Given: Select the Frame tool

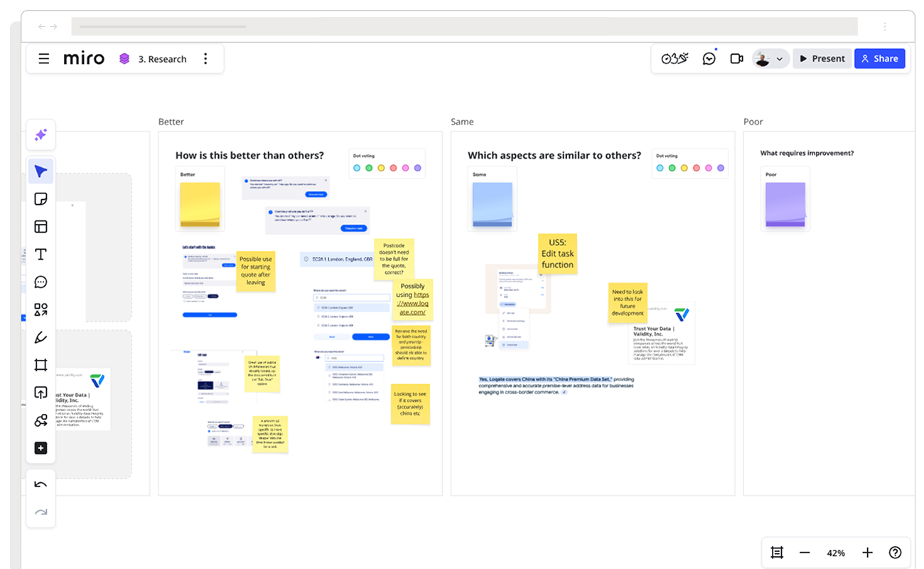Looking at the screenshot, I should 41,365.
